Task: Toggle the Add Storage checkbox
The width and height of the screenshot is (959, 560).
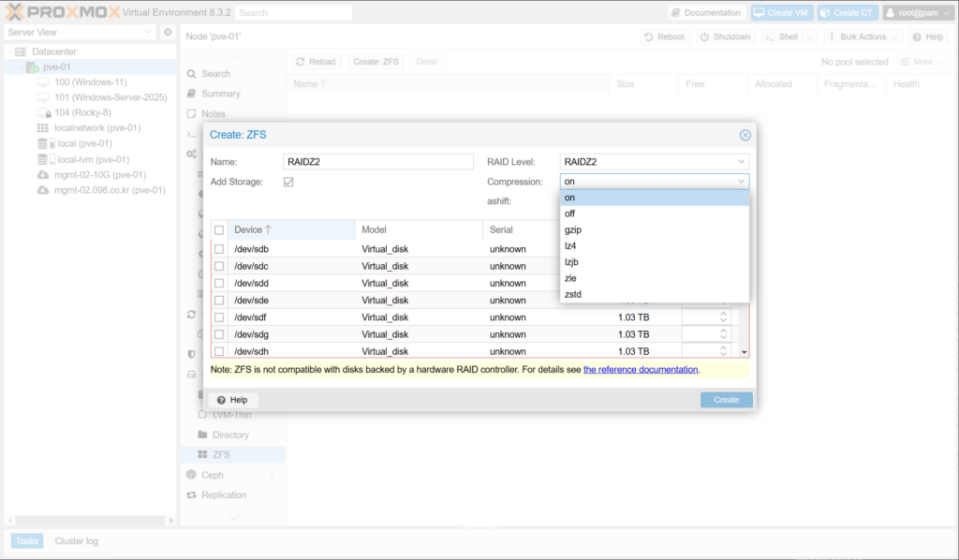Action: (x=288, y=182)
